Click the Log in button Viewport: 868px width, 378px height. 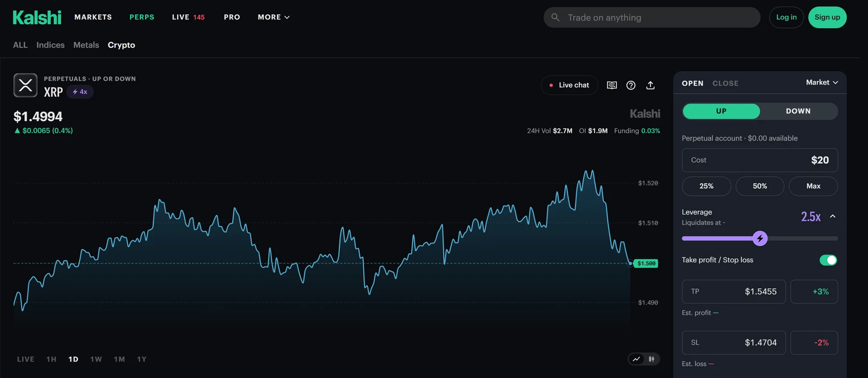787,17
